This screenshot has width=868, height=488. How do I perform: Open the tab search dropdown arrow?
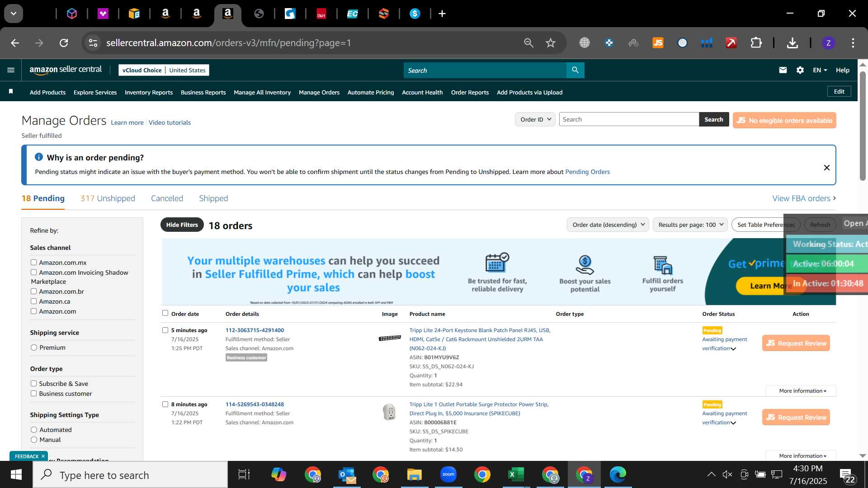[x=14, y=14]
